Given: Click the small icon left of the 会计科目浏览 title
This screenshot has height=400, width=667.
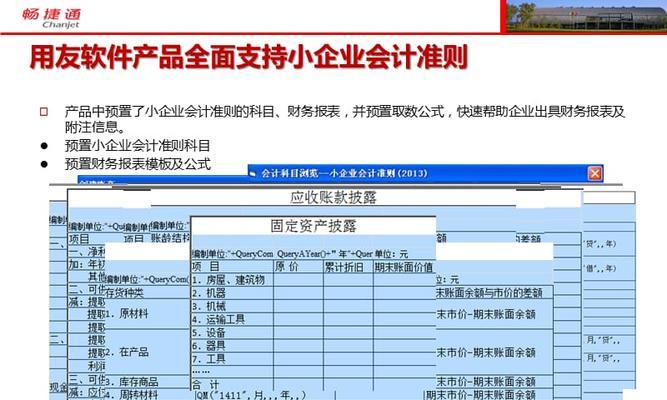Looking at the screenshot, I should point(253,174).
